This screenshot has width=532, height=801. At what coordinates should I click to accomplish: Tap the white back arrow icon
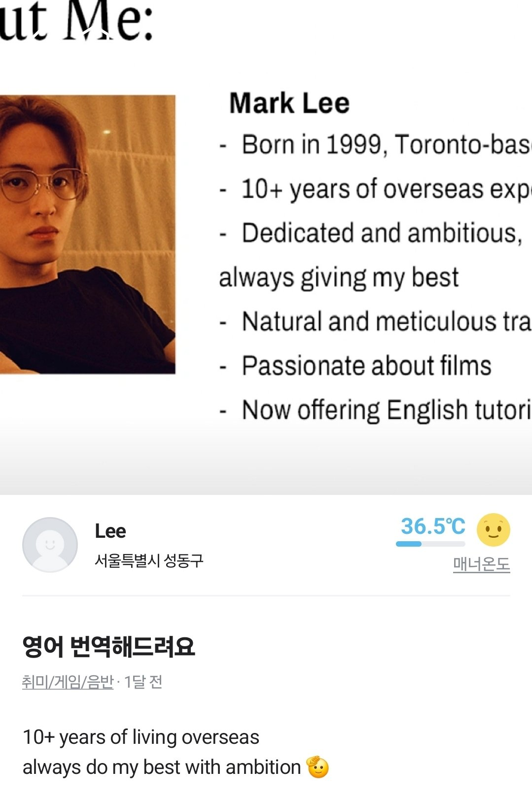pos(37,34)
